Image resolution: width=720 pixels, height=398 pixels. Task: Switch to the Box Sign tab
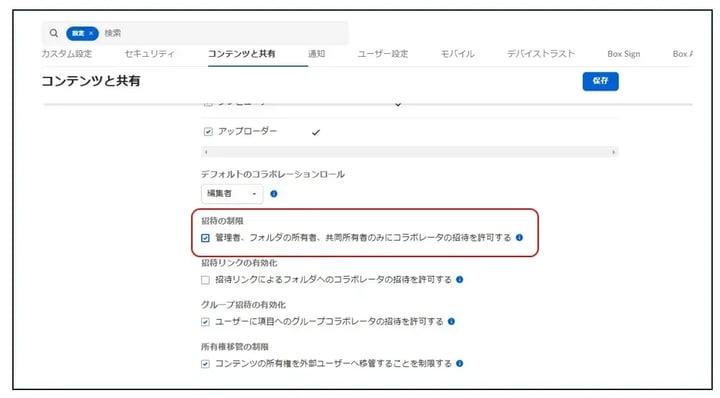click(624, 54)
